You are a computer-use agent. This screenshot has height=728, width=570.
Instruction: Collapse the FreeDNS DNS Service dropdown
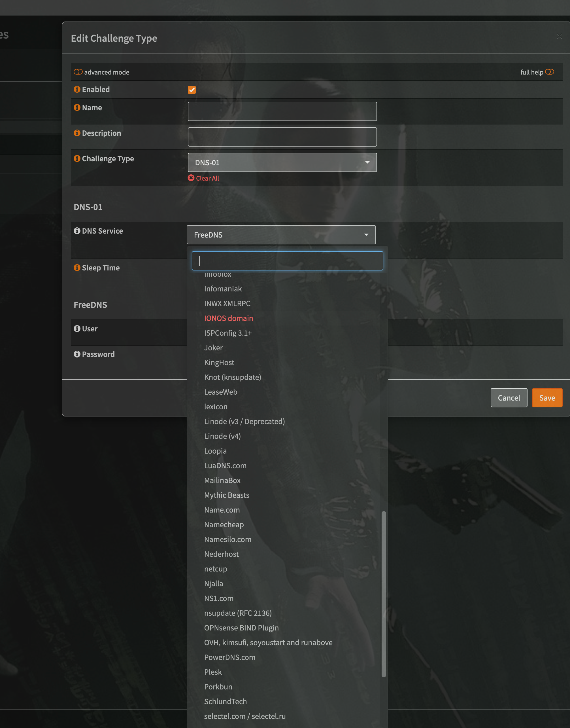click(281, 235)
